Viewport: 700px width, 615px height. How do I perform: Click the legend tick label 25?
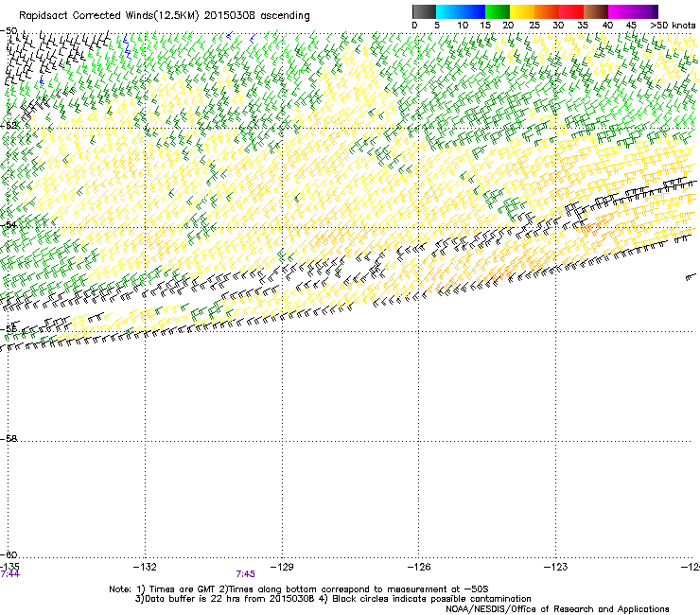pos(534,26)
